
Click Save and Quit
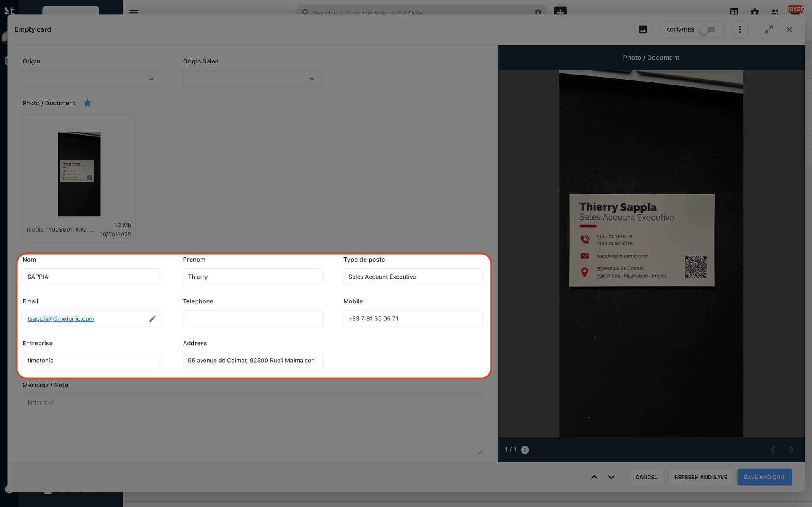point(764,477)
